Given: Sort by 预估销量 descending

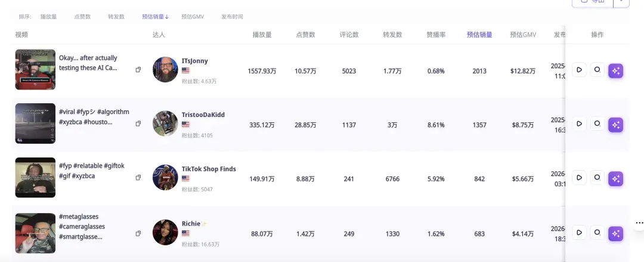Looking at the screenshot, I should coord(155,17).
